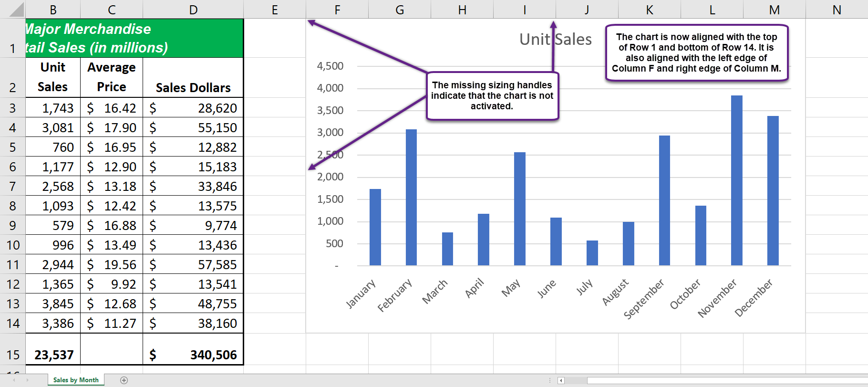Select unit sales cell 760

[x=53, y=147]
